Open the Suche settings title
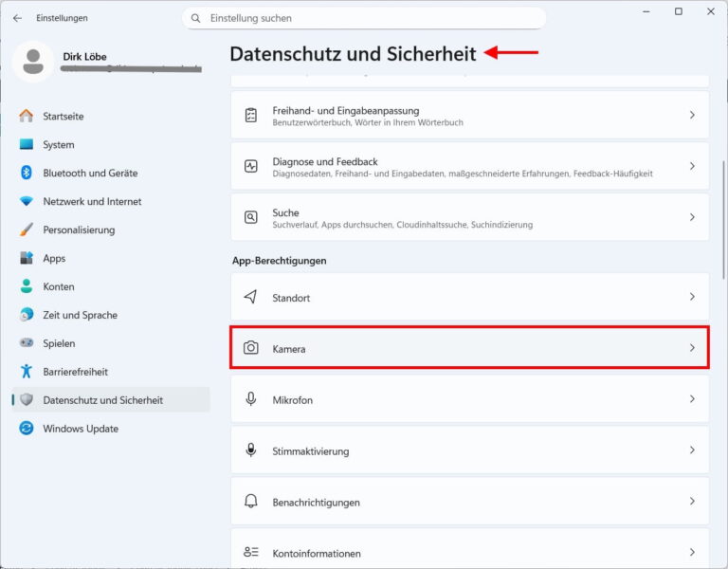Screen dimensions: 728x569 (x=285, y=212)
